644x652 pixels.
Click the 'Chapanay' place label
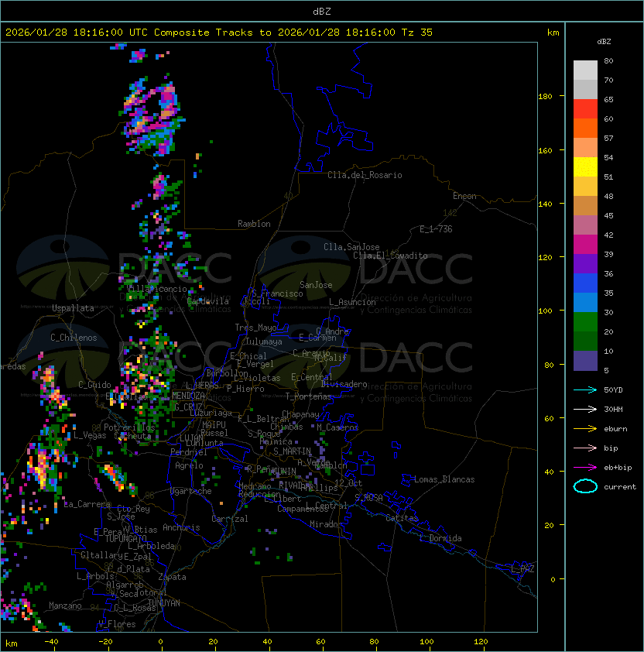pyautogui.click(x=300, y=414)
